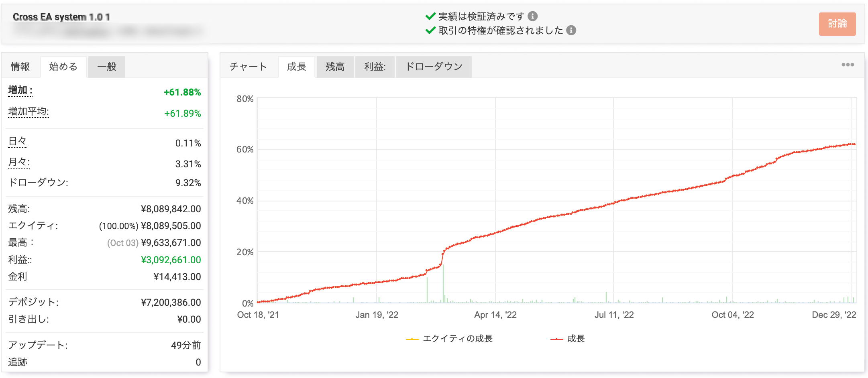Select the ドローダウン chart tab
Screen dimensions: 868x378
click(x=434, y=67)
